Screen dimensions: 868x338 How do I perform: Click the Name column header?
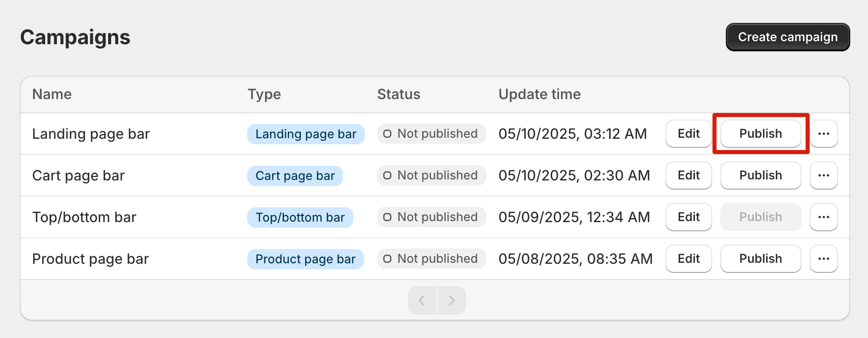coord(52,95)
